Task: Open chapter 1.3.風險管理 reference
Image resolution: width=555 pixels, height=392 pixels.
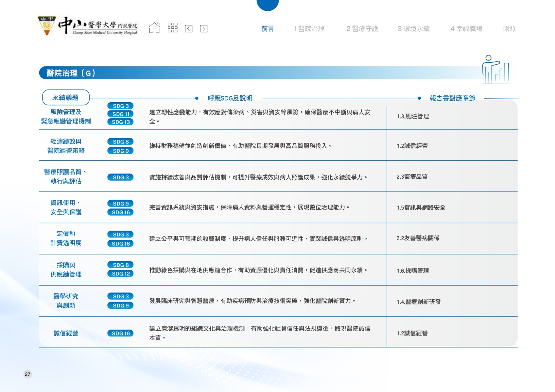Action: pos(413,116)
